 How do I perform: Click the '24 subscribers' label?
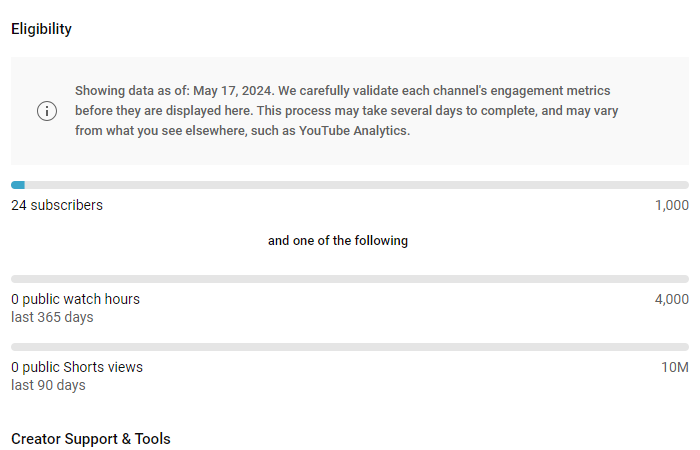coord(57,205)
